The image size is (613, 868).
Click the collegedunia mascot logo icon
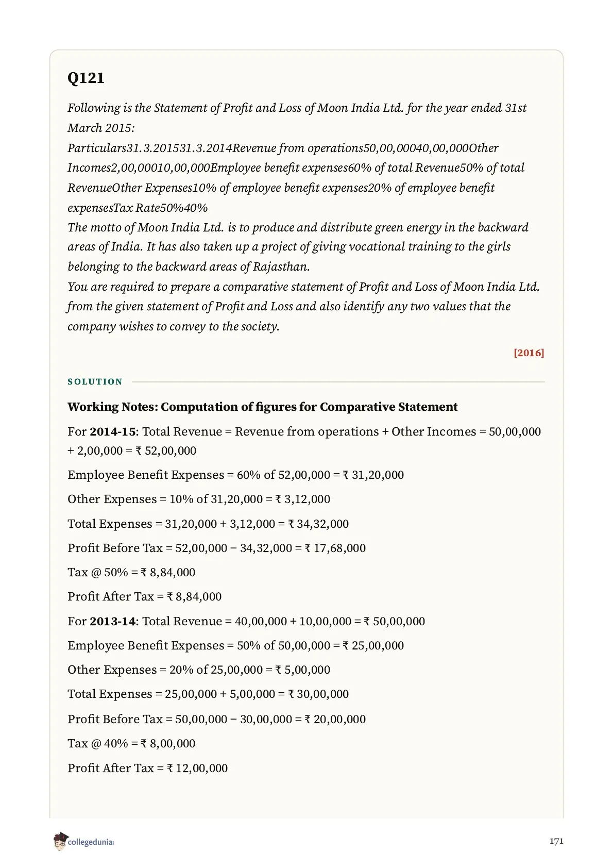(60, 841)
